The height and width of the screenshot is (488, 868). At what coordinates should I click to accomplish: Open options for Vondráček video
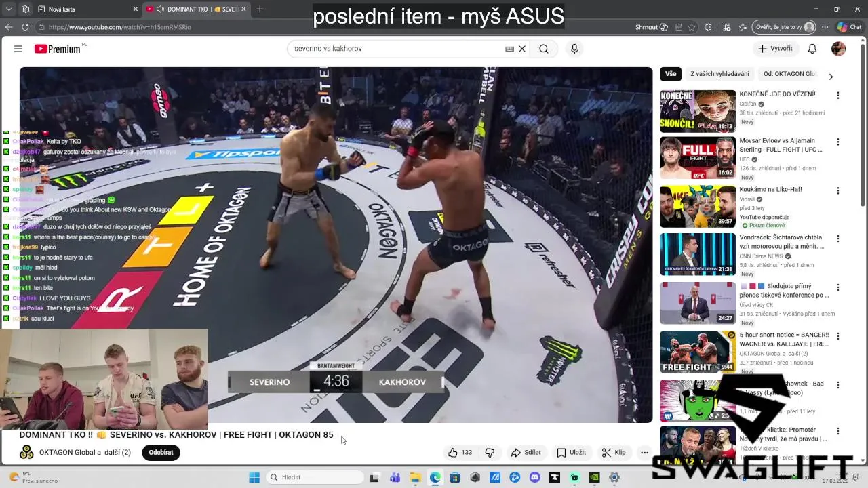point(838,239)
